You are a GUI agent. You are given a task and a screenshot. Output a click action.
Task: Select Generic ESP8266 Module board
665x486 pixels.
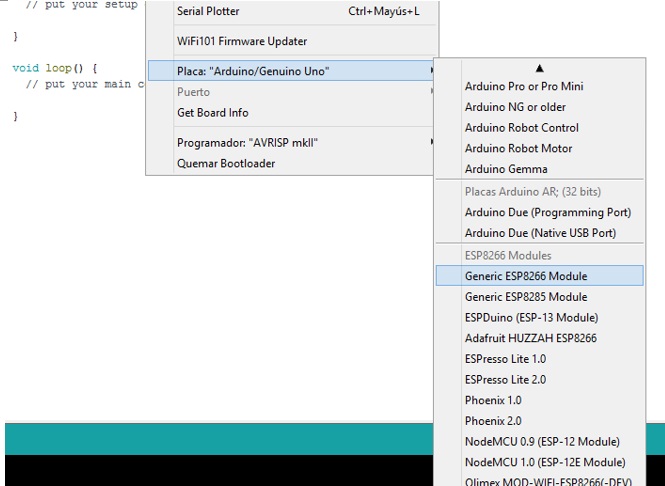526,276
